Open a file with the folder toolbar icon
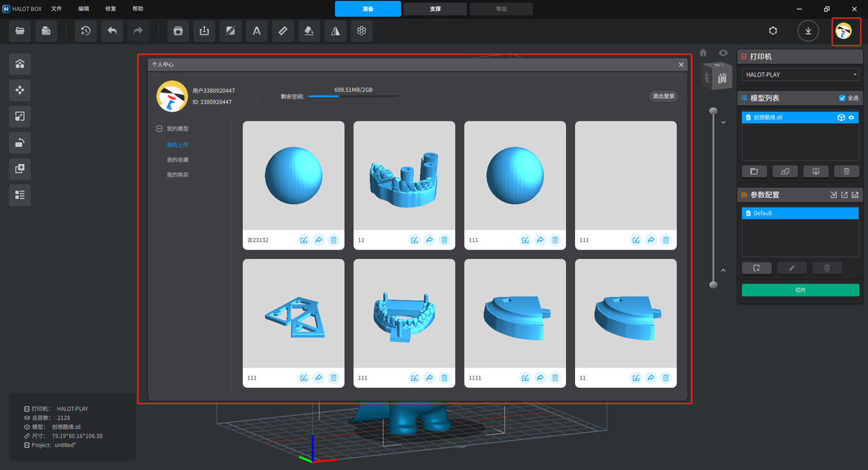 click(20, 31)
